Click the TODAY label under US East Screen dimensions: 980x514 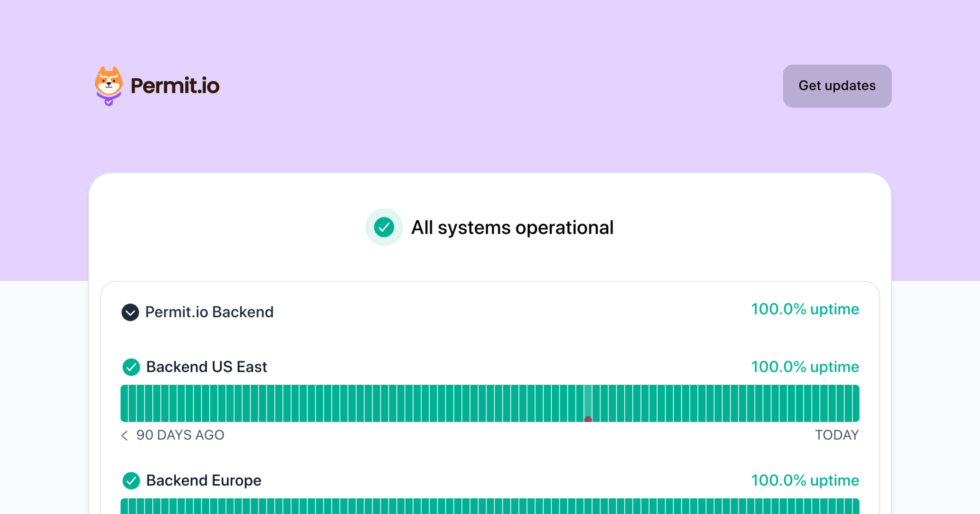pyautogui.click(x=837, y=435)
